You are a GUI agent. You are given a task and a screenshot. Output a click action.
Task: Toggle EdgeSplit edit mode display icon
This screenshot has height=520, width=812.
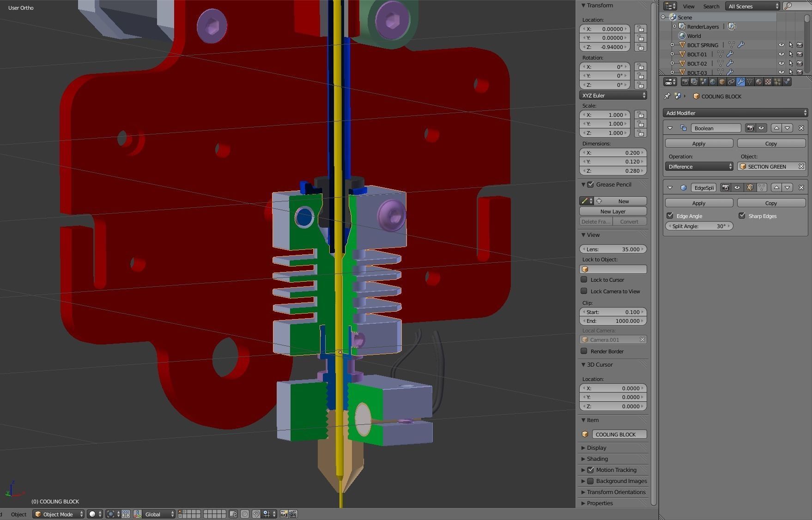click(x=750, y=187)
